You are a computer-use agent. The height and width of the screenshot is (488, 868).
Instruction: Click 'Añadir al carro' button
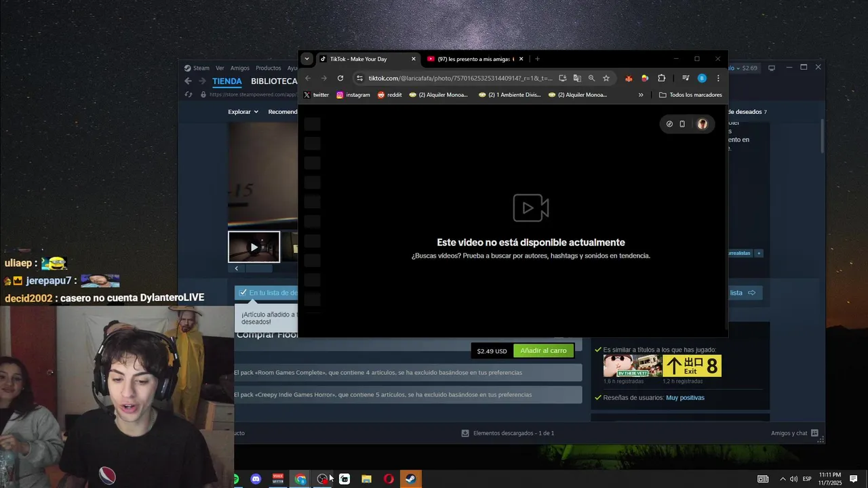click(543, 351)
